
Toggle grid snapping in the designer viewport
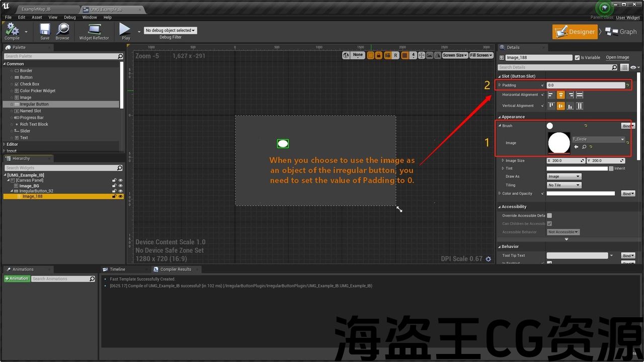(x=405, y=55)
